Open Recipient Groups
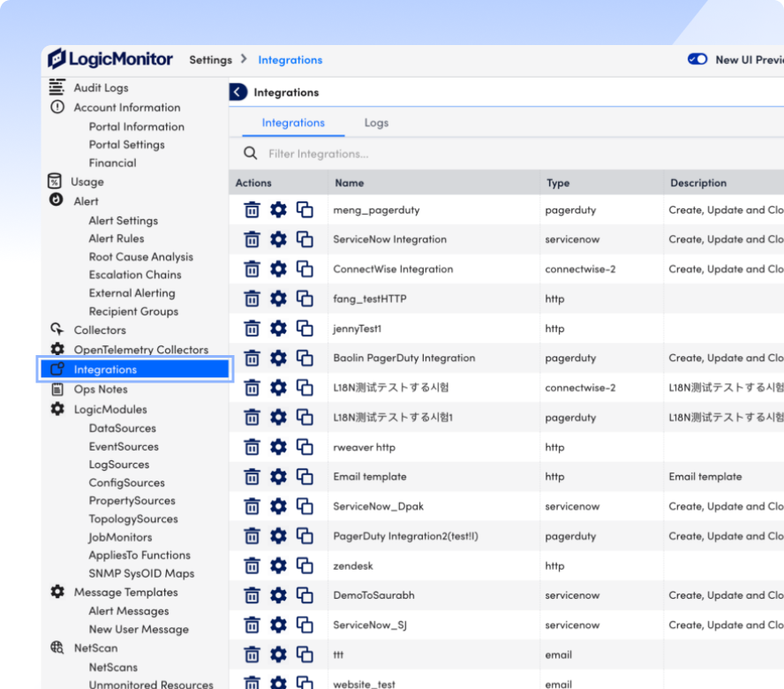784x689 pixels. tap(133, 311)
